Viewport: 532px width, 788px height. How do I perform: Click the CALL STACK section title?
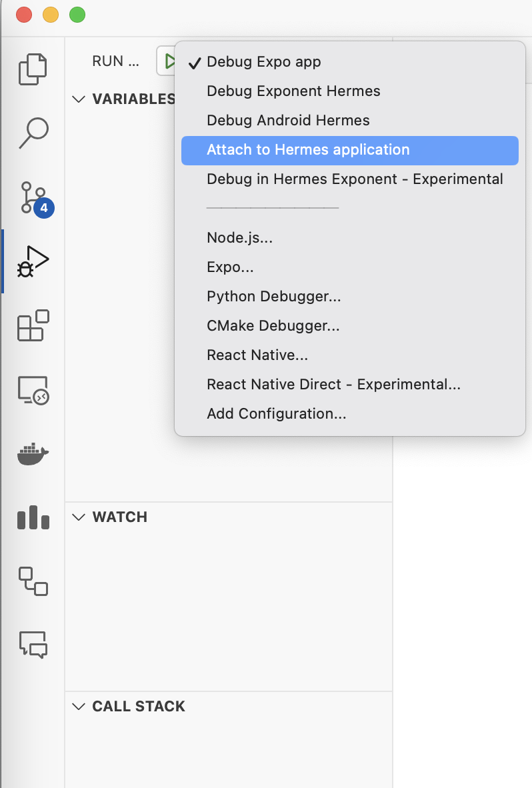(139, 707)
